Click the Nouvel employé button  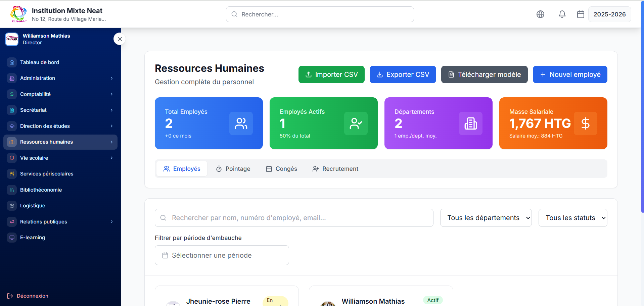pos(570,74)
